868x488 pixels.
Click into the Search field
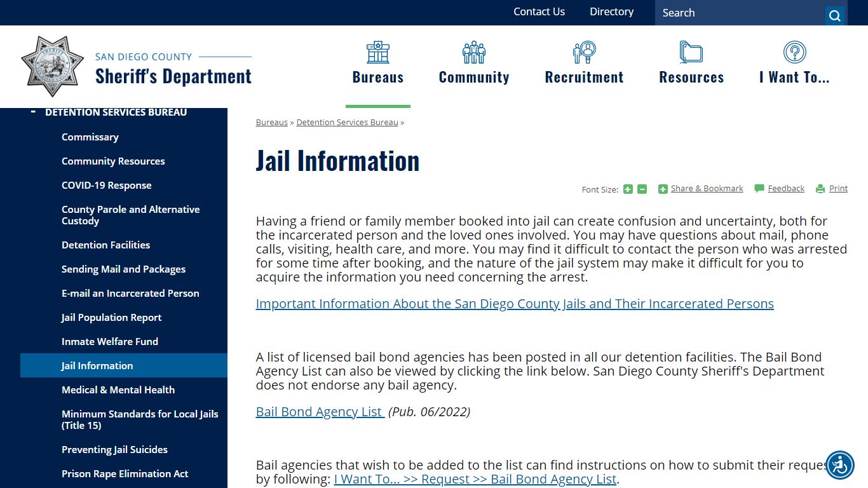point(740,13)
